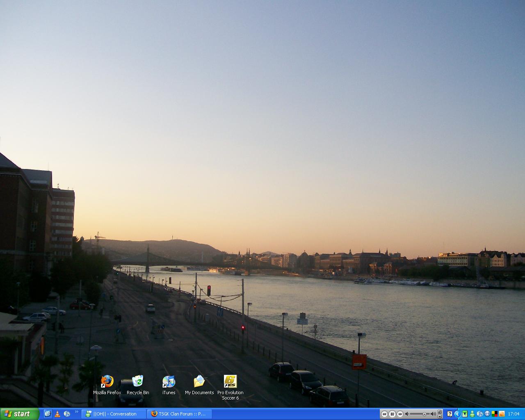Launch Mozilla Firefox from the desktop

[x=107, y=381]
